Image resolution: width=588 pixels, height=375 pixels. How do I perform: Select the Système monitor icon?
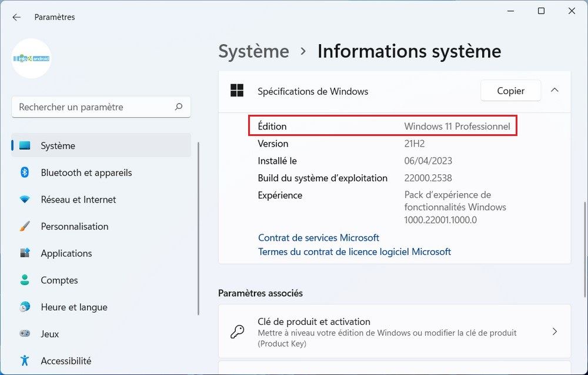(25, 145)
